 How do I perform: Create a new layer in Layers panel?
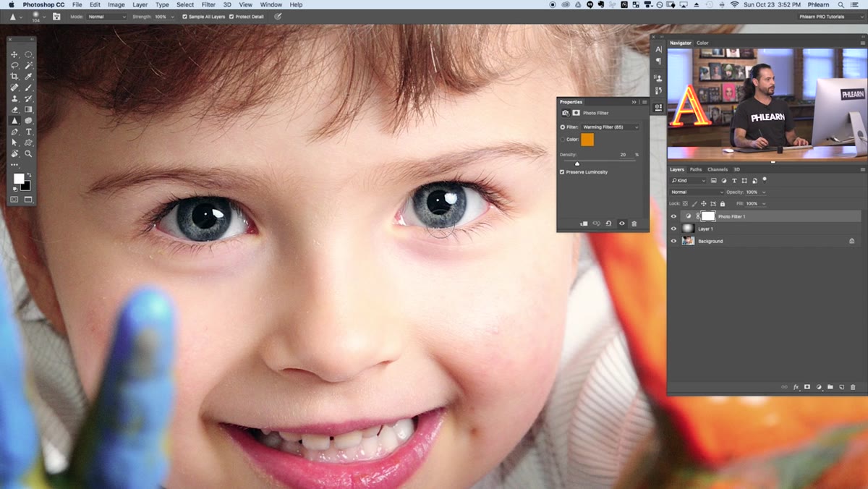coord(842,387)
